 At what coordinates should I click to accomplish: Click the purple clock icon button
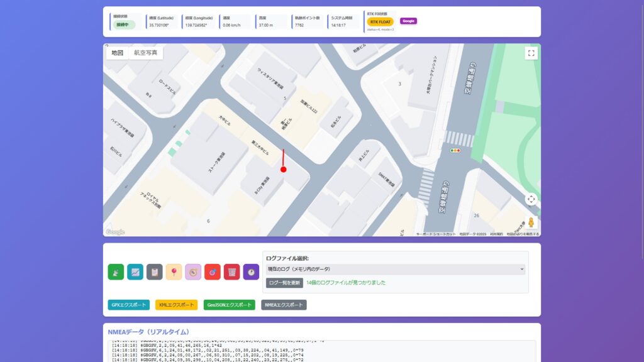251,272
